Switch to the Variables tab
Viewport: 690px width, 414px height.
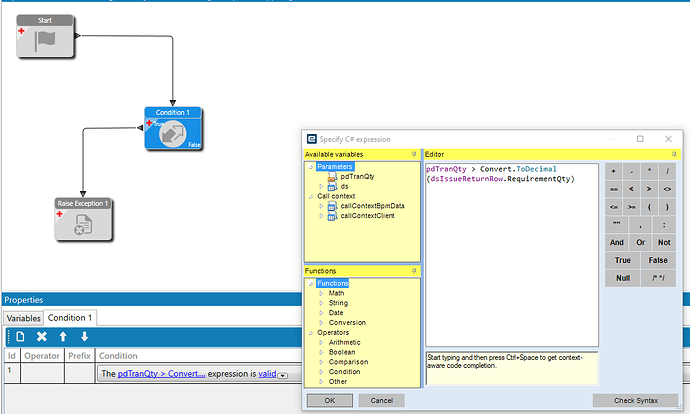24,318
